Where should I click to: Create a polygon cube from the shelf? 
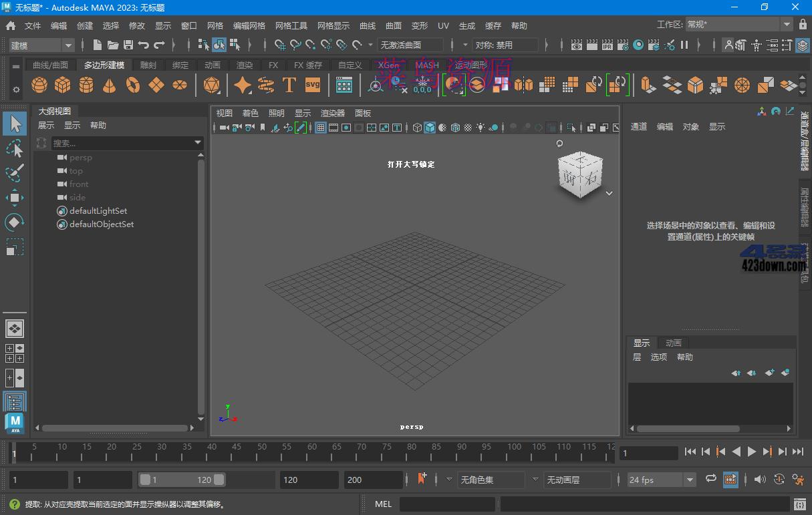[62, 84]
